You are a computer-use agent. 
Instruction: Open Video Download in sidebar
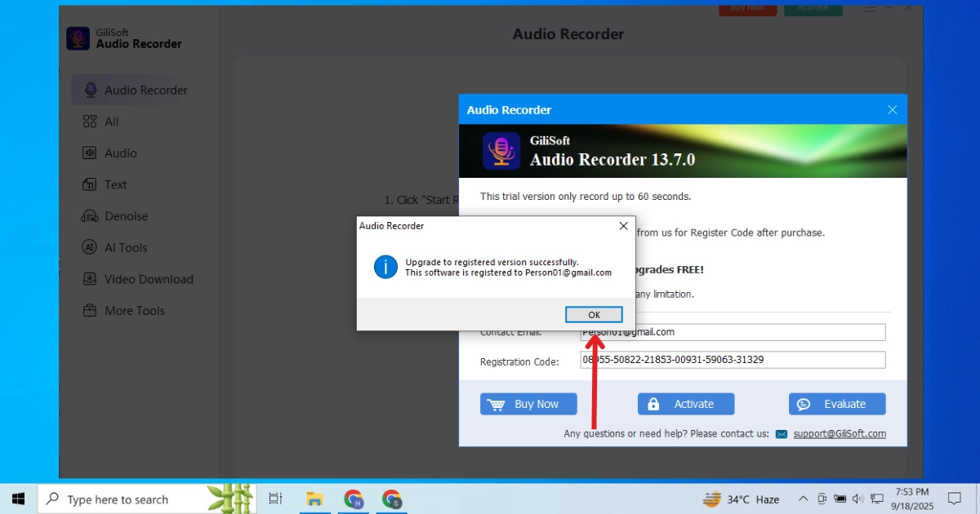(138, 279)
